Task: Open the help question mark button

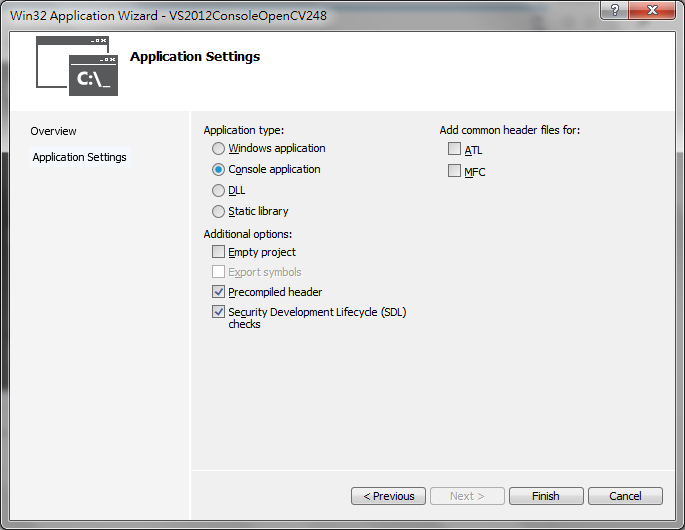Action: [615, 10]
